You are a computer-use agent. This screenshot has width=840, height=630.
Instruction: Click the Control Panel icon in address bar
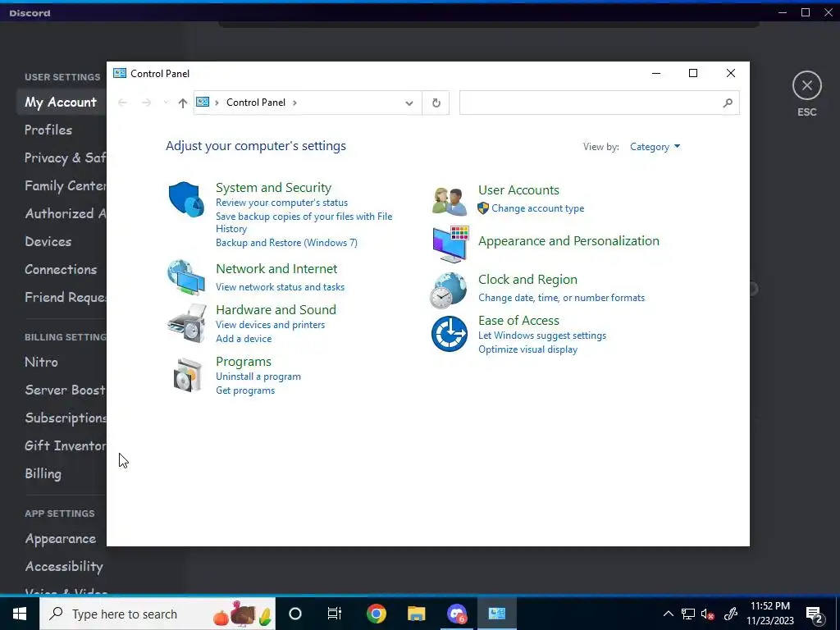[x=203, y=102]
